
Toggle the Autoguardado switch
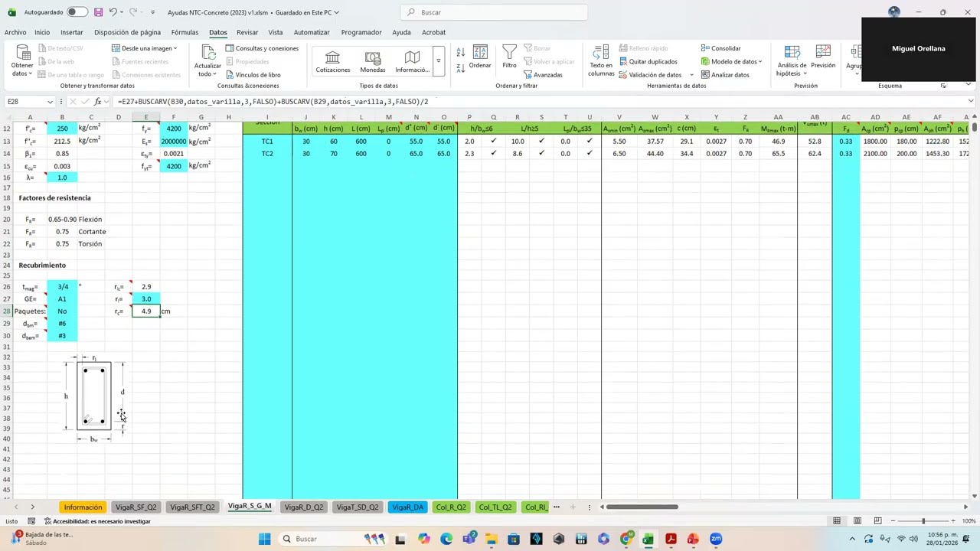pyautogui.click(x=77, y=12)
